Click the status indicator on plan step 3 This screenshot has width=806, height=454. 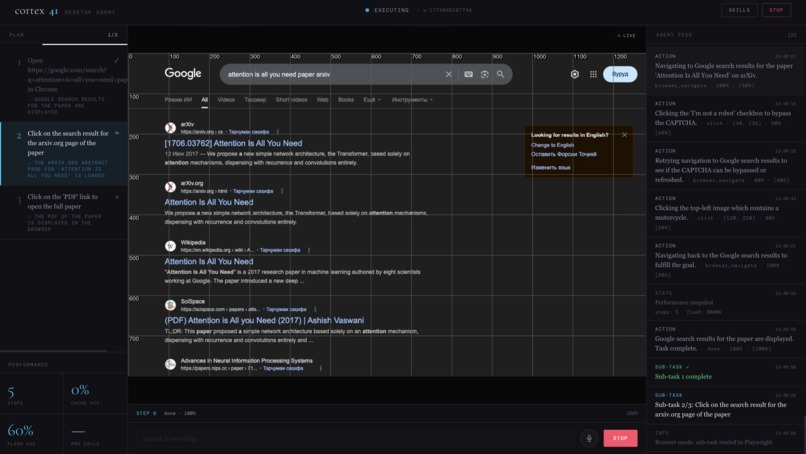pos(117,197)
